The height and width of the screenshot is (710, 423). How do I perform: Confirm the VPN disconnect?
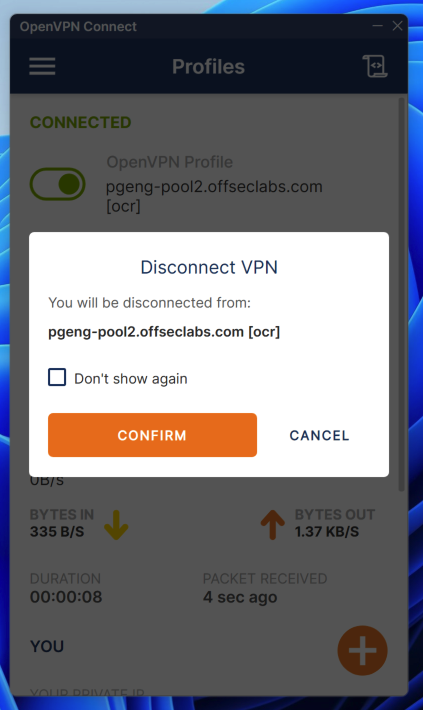click(152, 435)
